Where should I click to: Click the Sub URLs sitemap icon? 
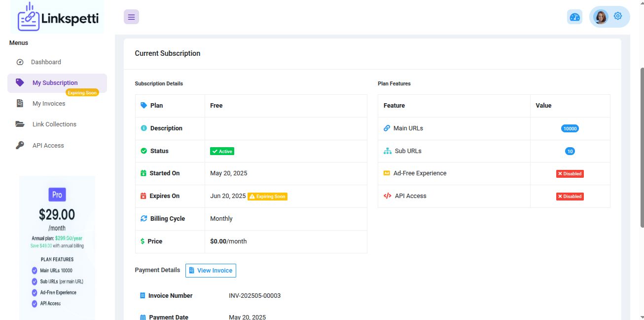387,151
